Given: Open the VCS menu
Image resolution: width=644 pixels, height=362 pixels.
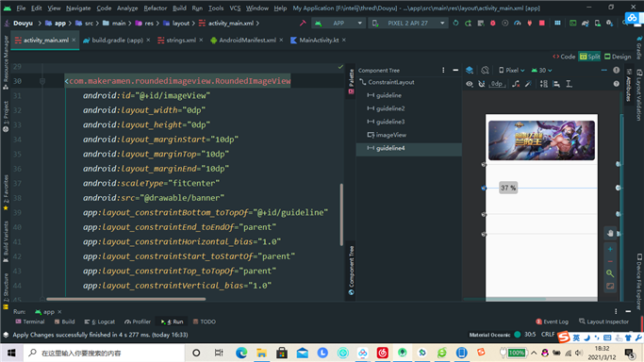Looking at the screenshot, I should pos(235,8).
